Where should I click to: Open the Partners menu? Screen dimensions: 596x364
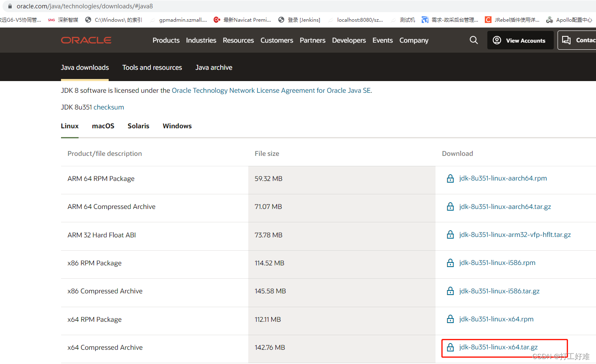313,40
